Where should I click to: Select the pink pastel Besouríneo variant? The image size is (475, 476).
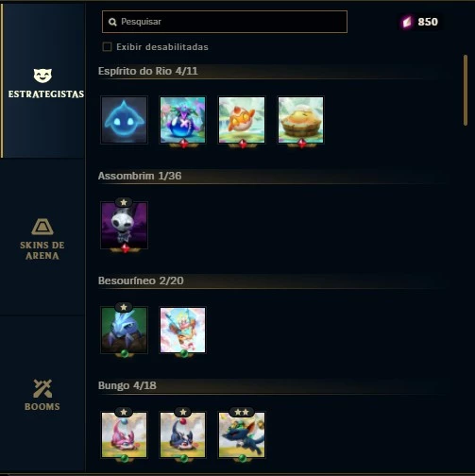coord(182,330)
